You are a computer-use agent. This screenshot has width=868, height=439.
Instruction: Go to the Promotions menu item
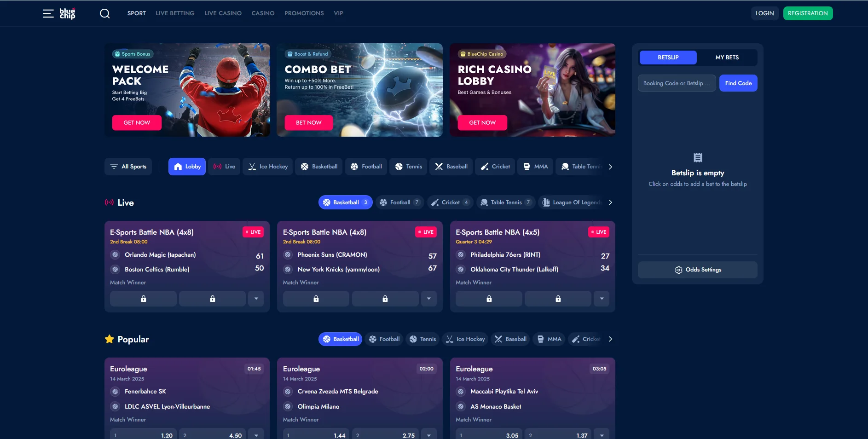coord(304,13)
